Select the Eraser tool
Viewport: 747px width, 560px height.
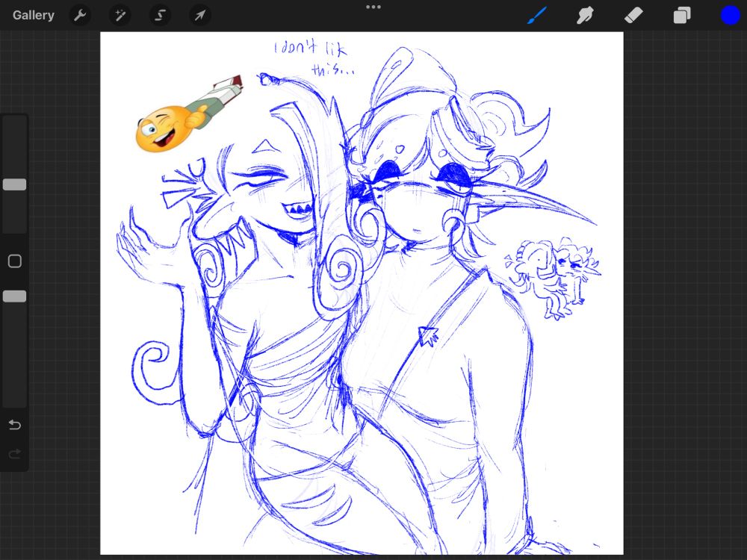click(633, 15)
